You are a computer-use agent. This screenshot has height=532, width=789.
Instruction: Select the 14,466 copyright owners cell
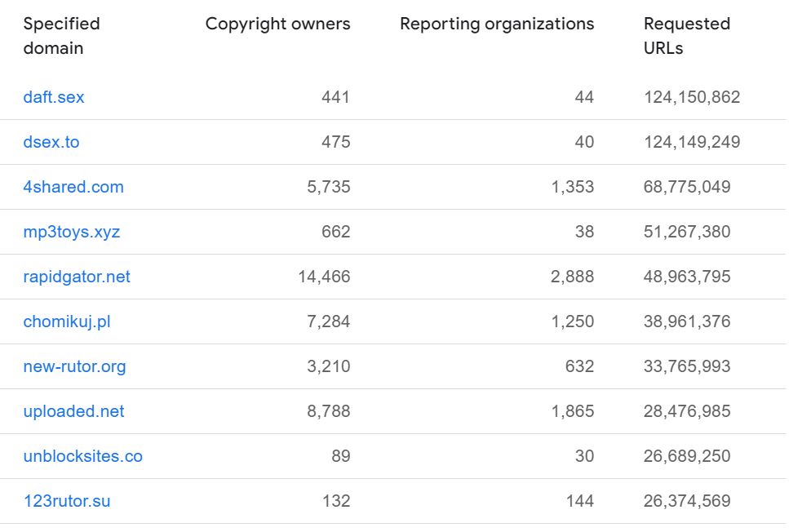(x=324, y=277)
